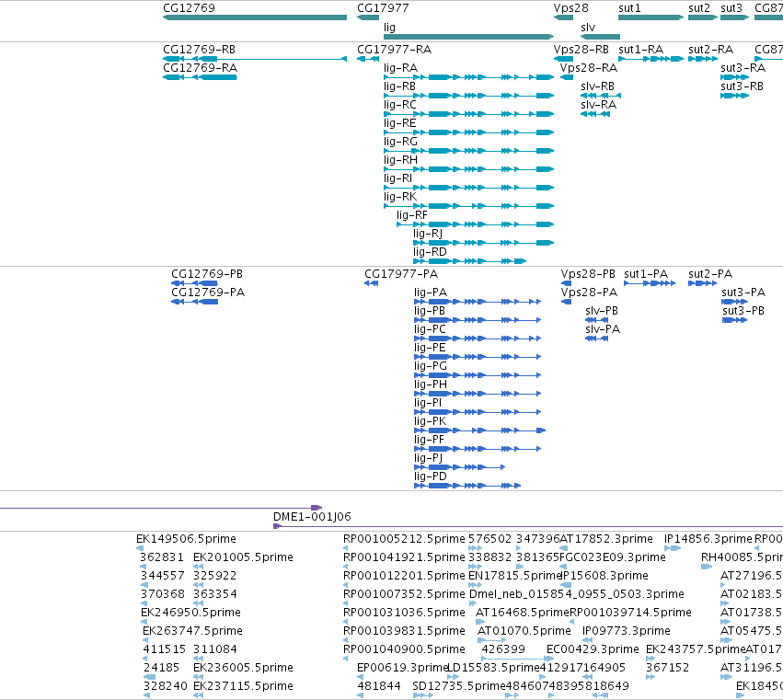Select transcript sut1-RA

(651, 59)
